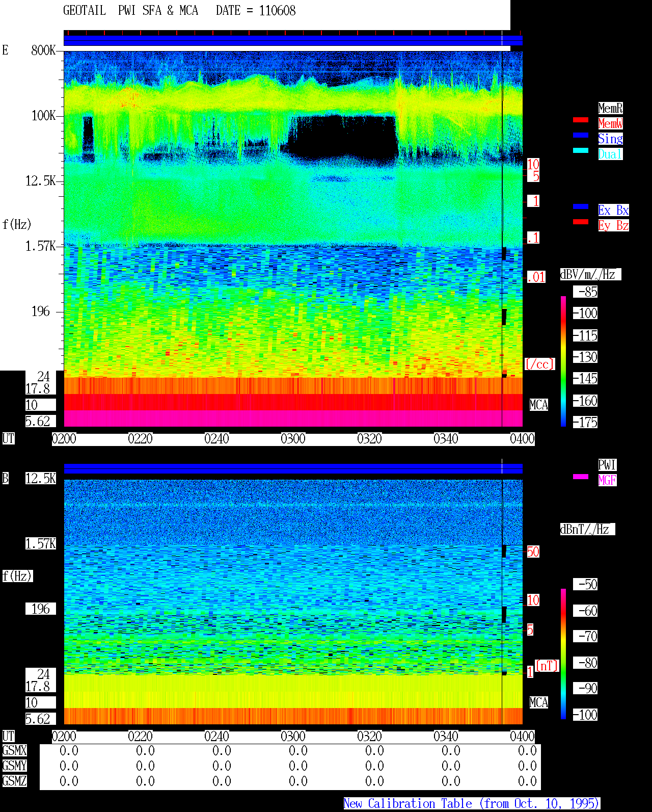The width and height of the screenshot is (652, 812).
Task: Click the Ey Bz legend label
Action: pos(613,225)
